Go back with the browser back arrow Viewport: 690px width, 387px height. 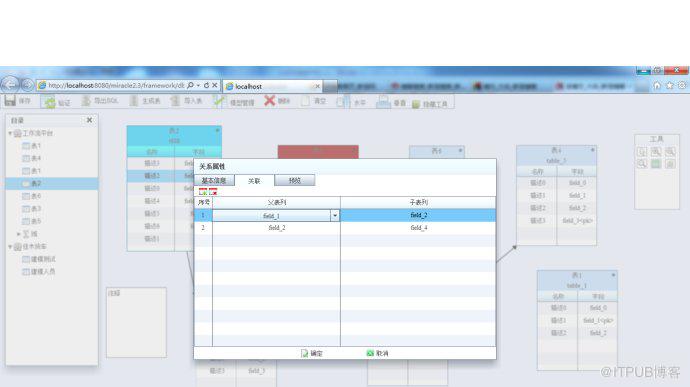10,85
